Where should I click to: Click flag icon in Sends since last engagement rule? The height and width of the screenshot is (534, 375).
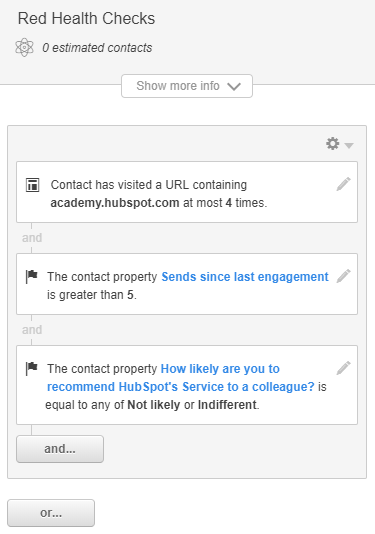click(x=32, y=276)
